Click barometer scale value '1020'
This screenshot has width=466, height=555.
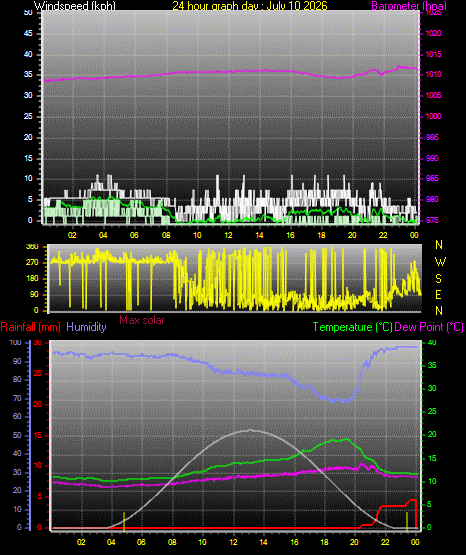click(x=433, y=33)
